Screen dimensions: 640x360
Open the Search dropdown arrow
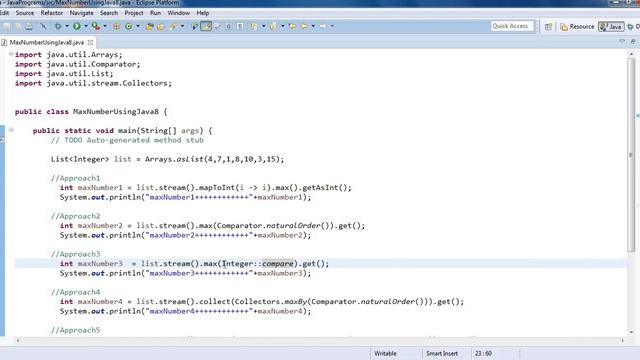(x=182, y=26)
